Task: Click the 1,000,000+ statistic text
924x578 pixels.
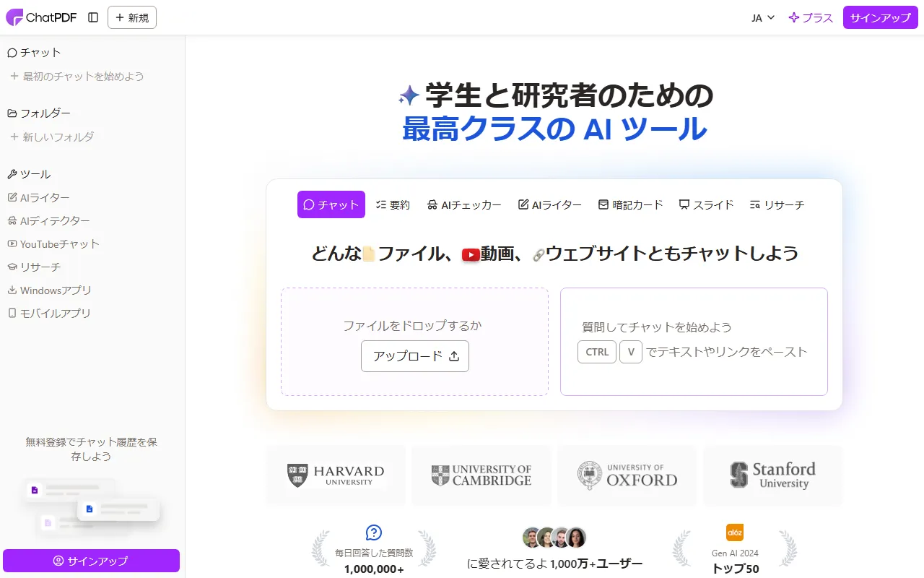Action: (x=374, y=569)
